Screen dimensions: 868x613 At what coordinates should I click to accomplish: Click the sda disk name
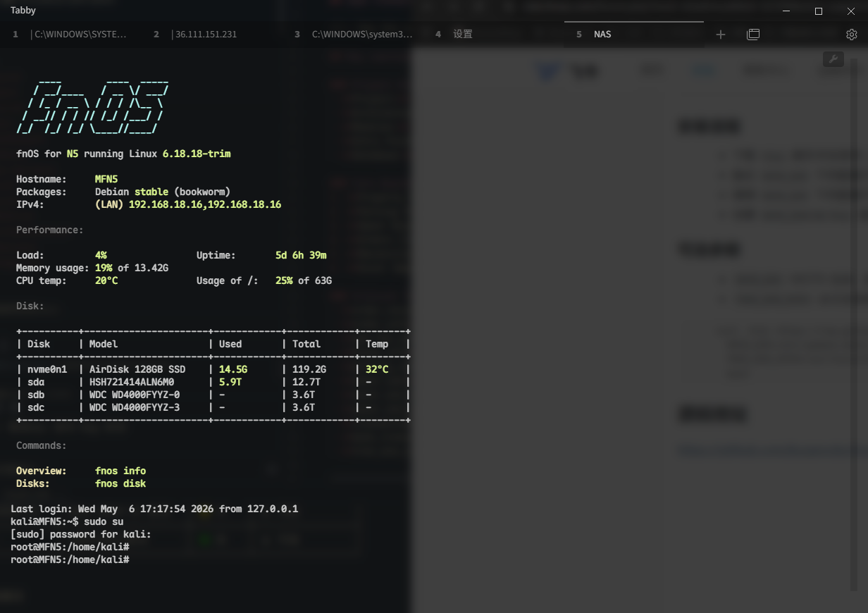tap(36, 382)
